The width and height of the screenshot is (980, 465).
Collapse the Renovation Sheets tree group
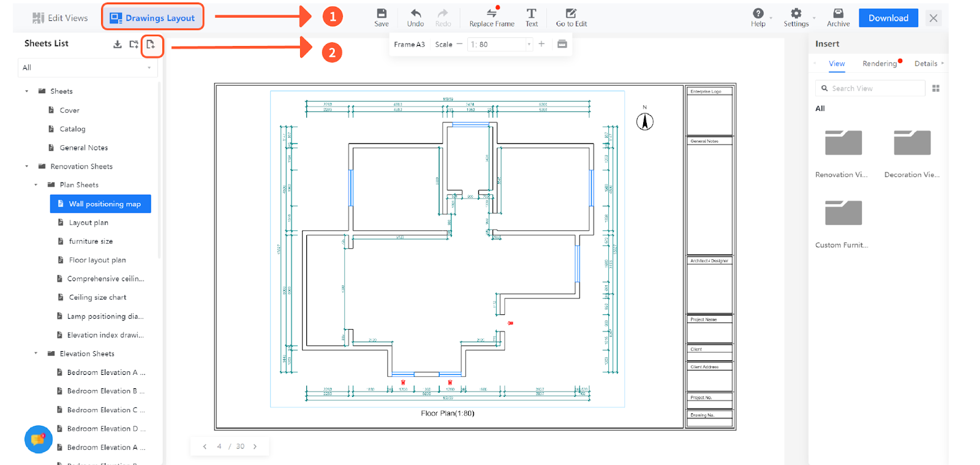(27, 167)
